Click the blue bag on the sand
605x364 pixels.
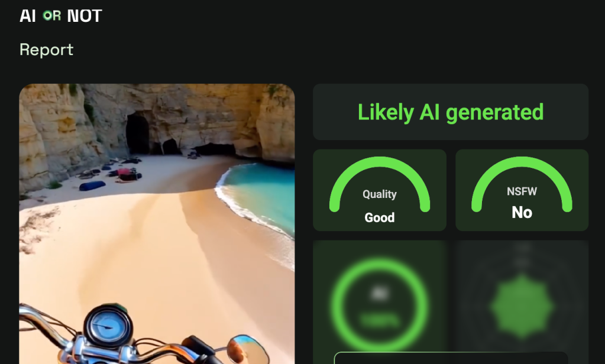[92, 186]
